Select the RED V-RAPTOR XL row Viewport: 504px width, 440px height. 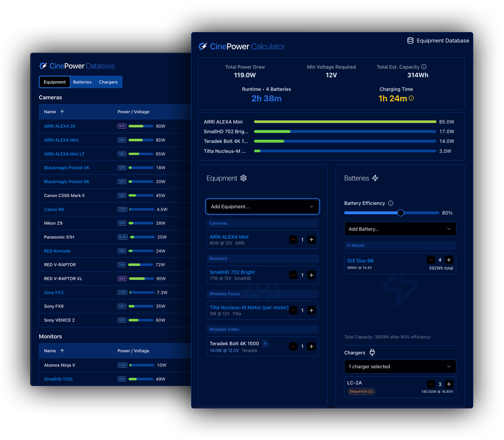pyautogui.click(x=115, y=279)
